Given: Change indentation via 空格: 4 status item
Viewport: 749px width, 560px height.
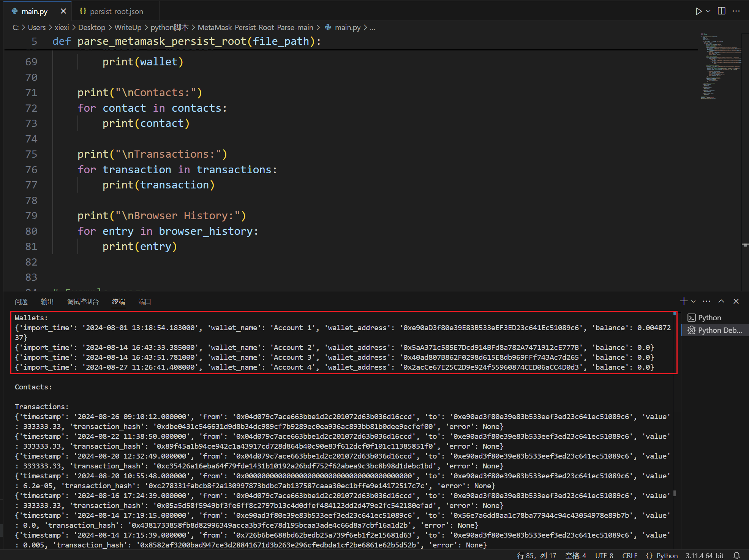Looking at the screenshot, I should (575, 555).
